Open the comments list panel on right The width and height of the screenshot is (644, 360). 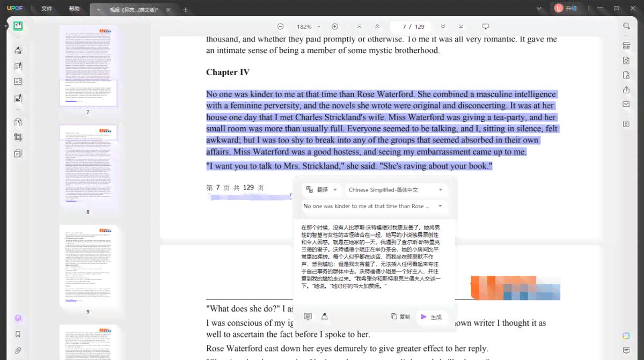(626, 350)
